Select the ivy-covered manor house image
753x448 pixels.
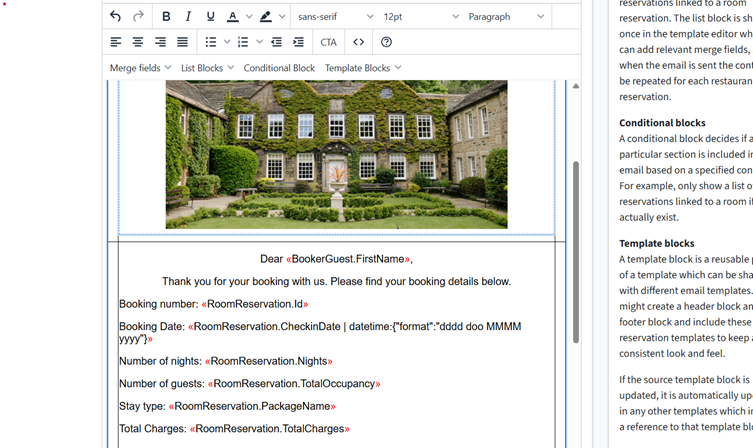click(337, 154)
